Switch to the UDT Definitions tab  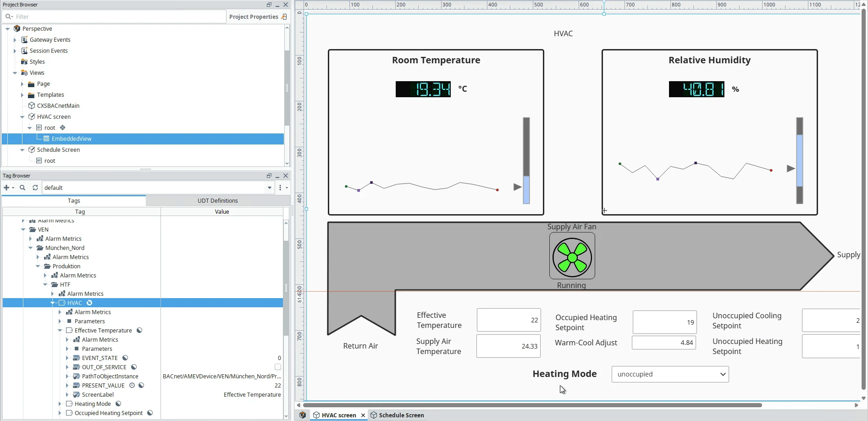[x=218, y=200]
